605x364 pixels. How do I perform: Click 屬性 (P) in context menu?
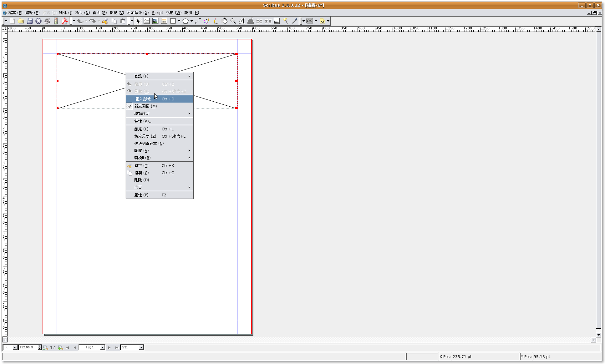pos(141,195)
